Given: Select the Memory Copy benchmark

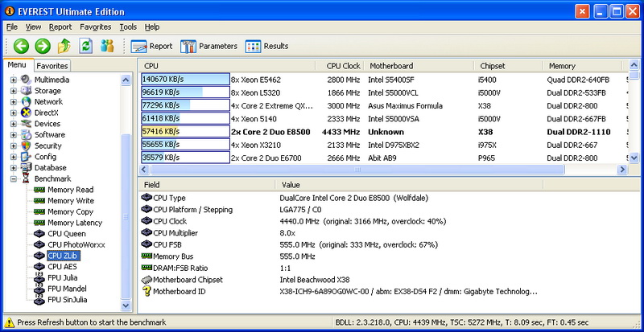Looking at the screenshot, I should [70, 211].
